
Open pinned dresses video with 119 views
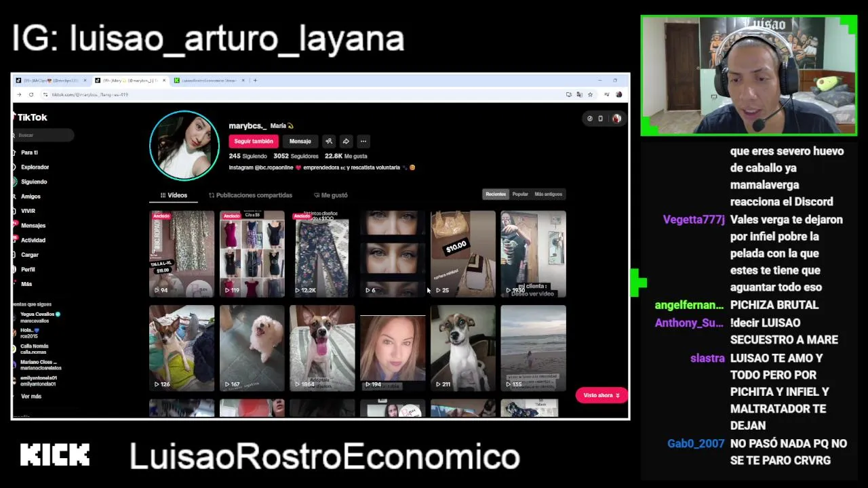tap(252, 254)
